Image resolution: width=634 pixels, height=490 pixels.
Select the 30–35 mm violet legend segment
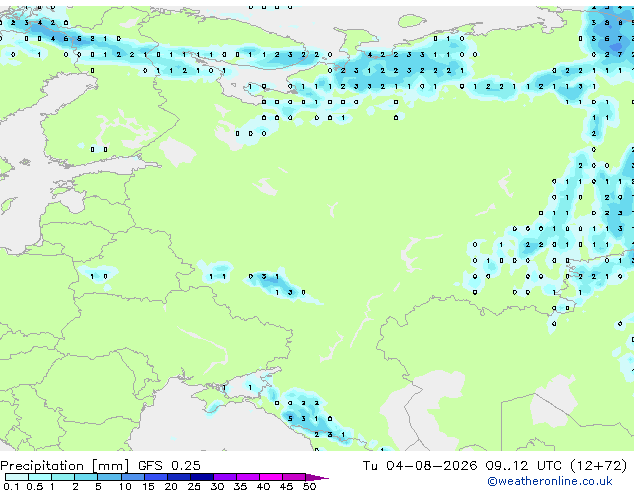click(225, 477)
